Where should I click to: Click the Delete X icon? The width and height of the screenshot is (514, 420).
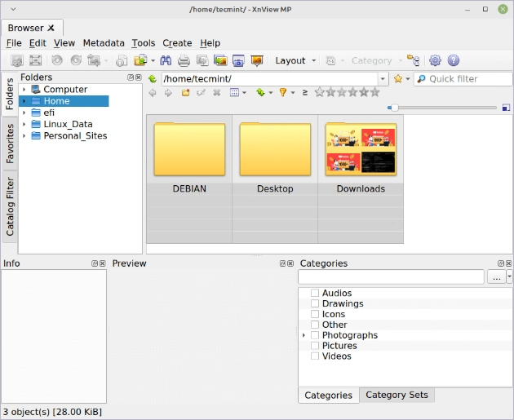coord(217,93)
